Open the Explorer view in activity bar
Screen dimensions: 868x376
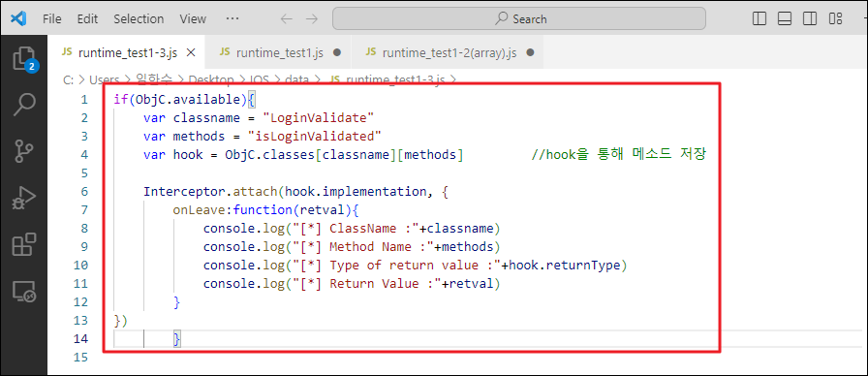pyautogui.click(x=24, y=58)
